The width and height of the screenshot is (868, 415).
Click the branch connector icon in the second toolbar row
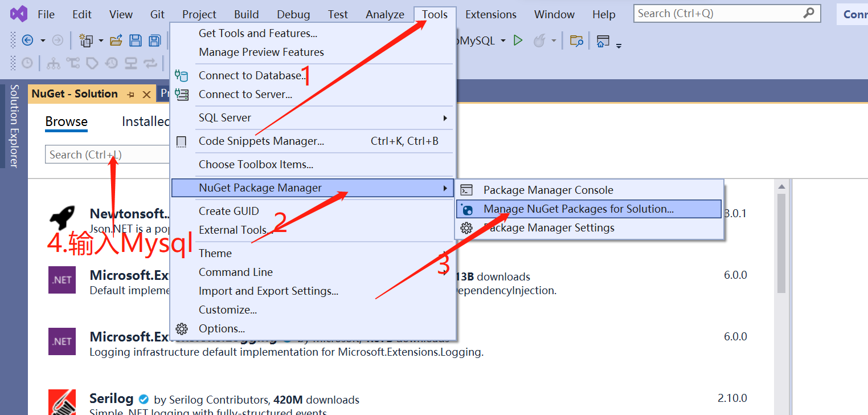73,63
